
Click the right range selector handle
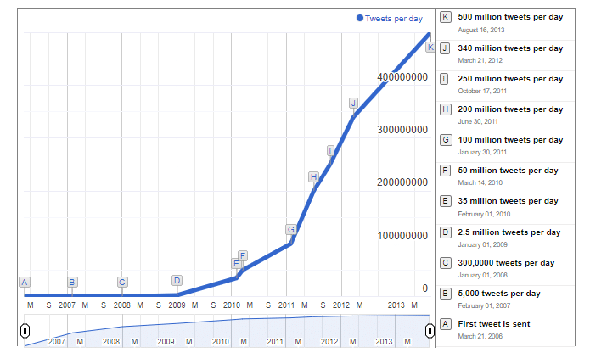point(430,331)
